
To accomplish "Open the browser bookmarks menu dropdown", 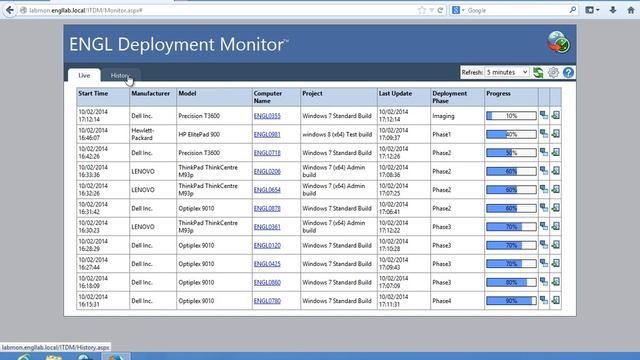I will (592, 10).
